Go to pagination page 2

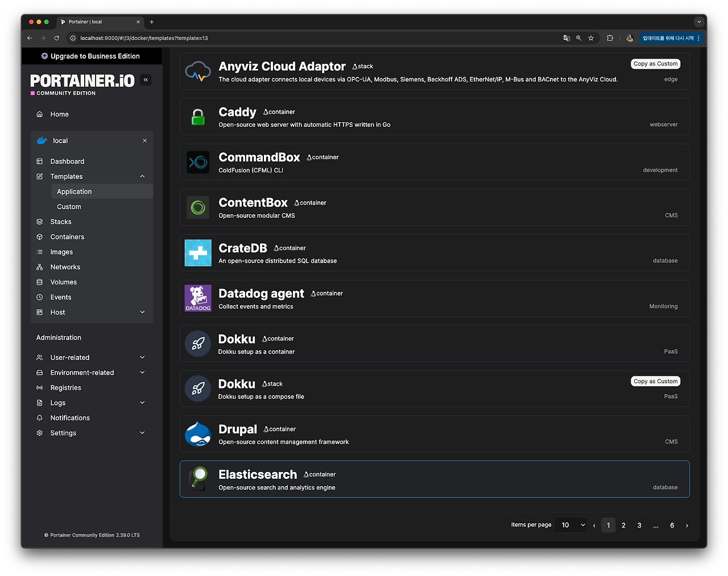623,525
